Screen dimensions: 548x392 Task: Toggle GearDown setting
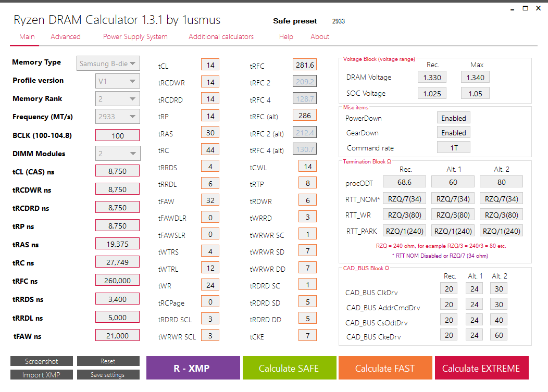pyautogui.click(x=453, y=132)
